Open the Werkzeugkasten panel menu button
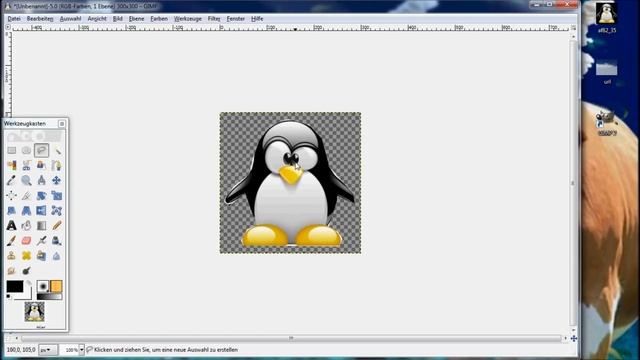The width and height of the screenshot is (640, 360). tap(62, 124)
